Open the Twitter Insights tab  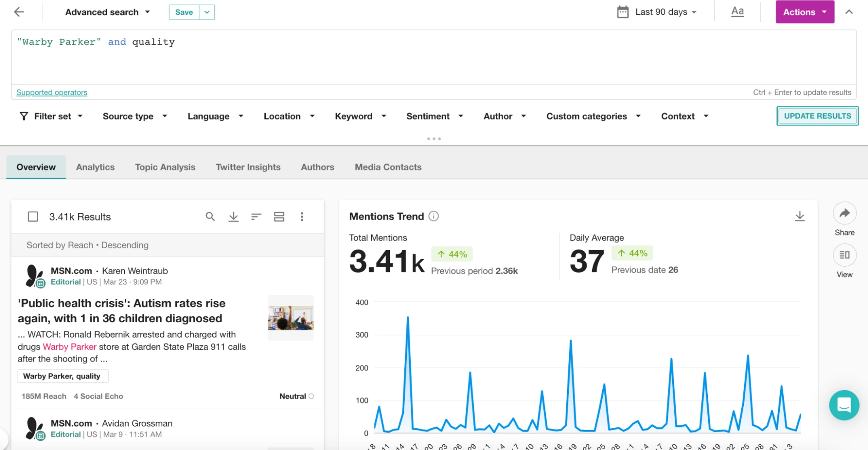tap(248, 167)
